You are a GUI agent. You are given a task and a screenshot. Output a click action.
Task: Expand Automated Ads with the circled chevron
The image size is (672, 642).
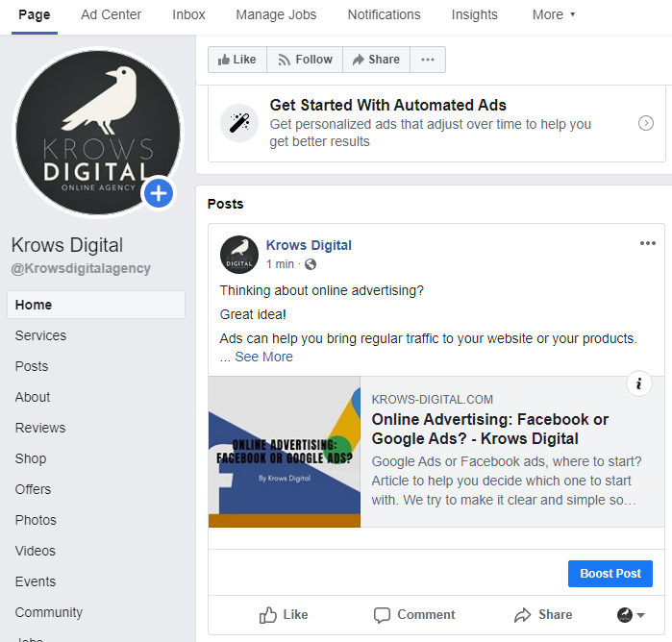[x=646, y=123]
